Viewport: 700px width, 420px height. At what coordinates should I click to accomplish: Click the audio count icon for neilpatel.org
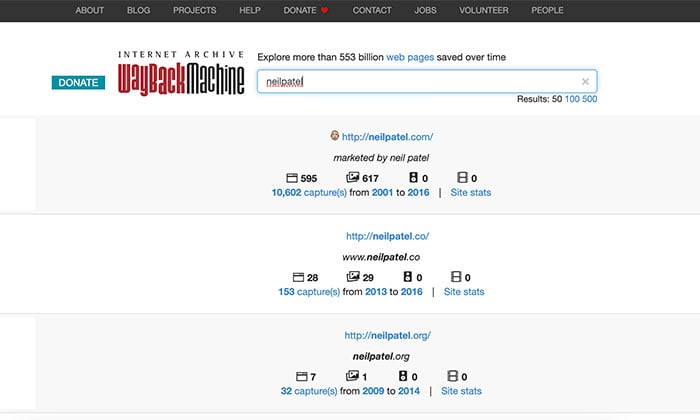coord(403,376)
